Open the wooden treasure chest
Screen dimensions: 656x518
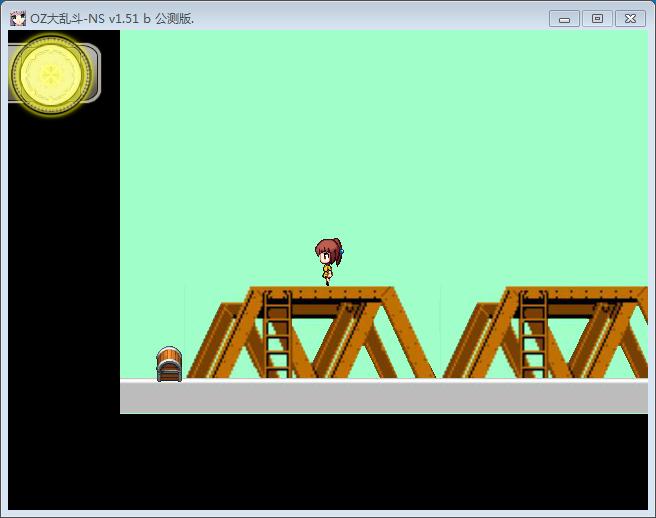(x=169, y=364)
